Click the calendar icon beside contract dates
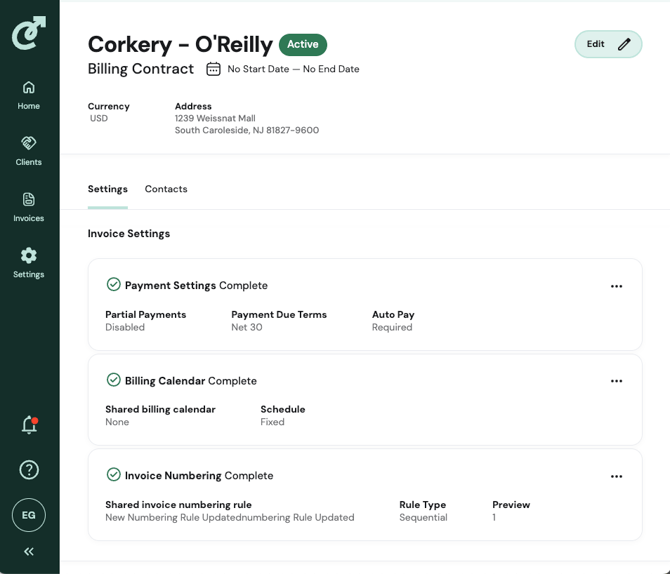This screenshot has height=574, width=670. [214, 69]
